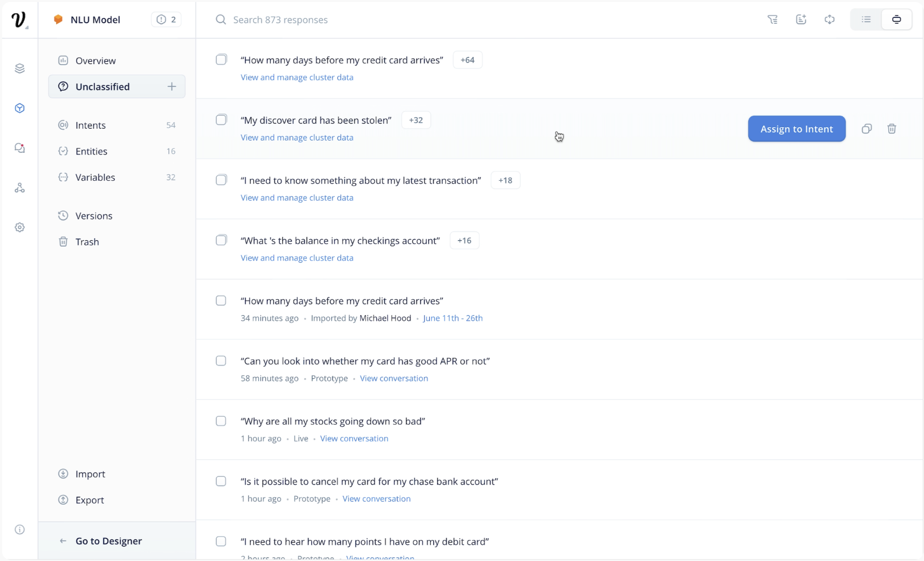Expand the +18 cluster for latest transaction
This screenshot has width=924, height=561.
coord(505,180)
